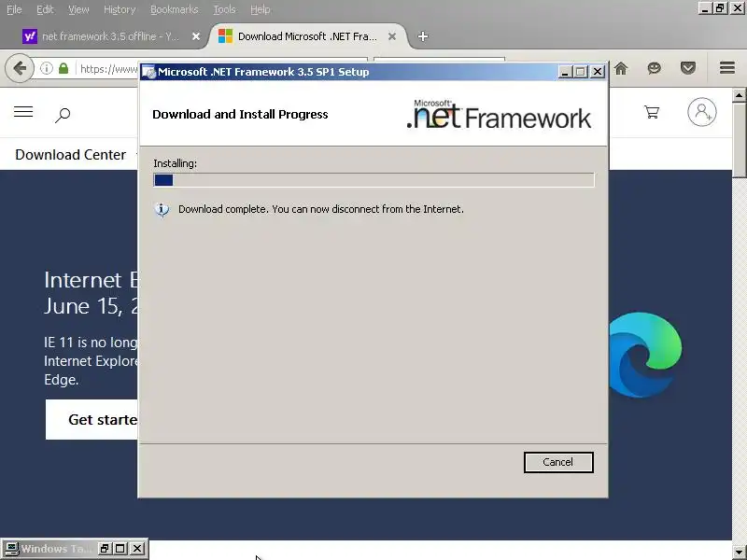Image resolution: width=747 pixels, height=560 pixels.
Task: Minimize the Firefox browser window
Action: (x=705, y=8)
